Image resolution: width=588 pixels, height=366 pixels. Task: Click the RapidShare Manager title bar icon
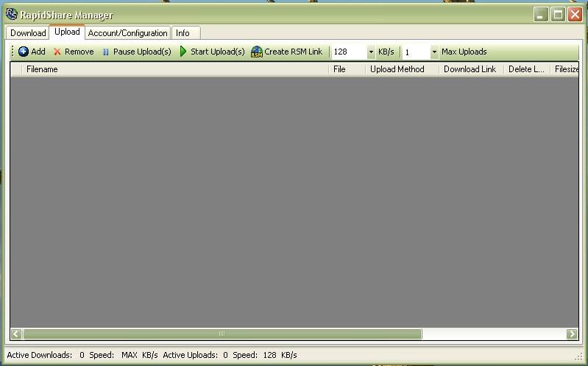(x=12, y=14)
